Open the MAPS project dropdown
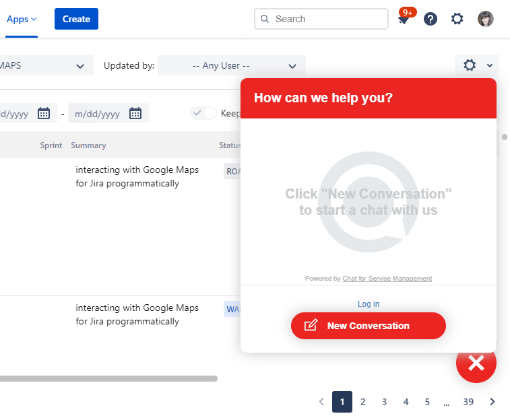510x420 pixels. pos(46,65)
